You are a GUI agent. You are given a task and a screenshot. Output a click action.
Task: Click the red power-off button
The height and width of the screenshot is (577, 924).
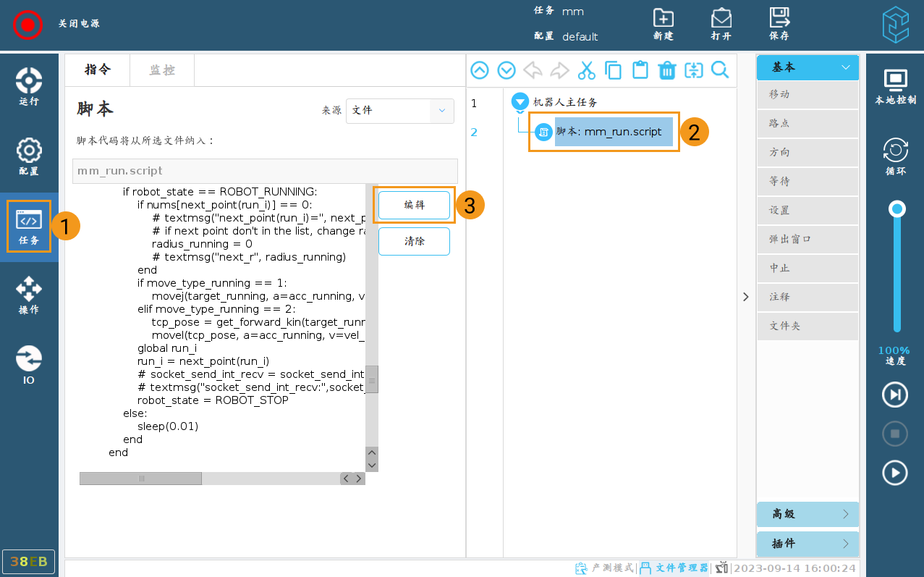coord(27,25)
